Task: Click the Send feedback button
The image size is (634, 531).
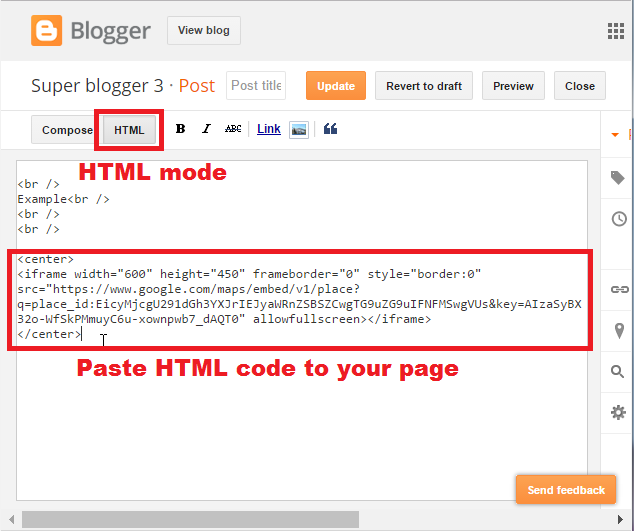Action: point(566,490)
